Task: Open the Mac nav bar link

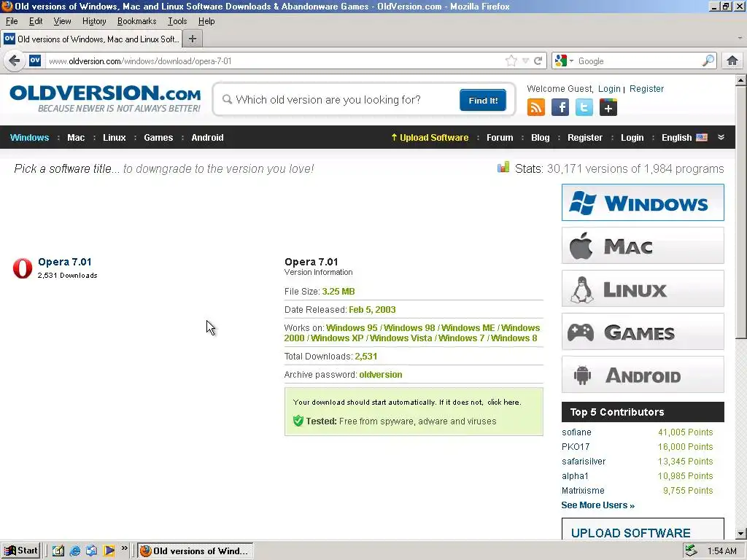Action: [76, 138]
